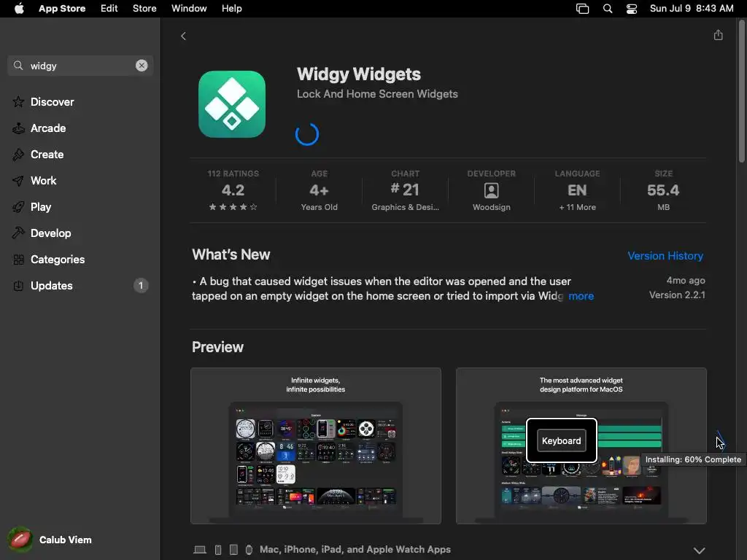This screenshot has height=560, width=747.
Task: Click the Calub Viem avatar picture
Action: pos(20,540)
